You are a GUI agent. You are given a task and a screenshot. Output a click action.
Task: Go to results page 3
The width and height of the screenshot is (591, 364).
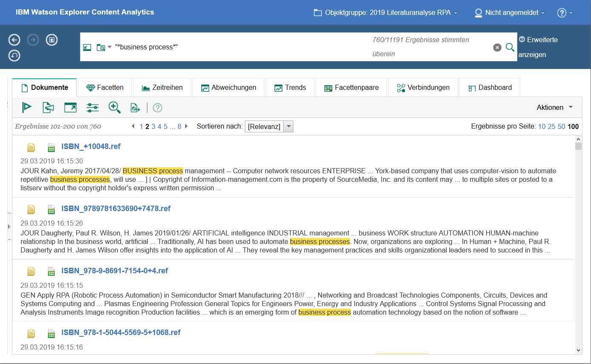[x=153, y=126]
